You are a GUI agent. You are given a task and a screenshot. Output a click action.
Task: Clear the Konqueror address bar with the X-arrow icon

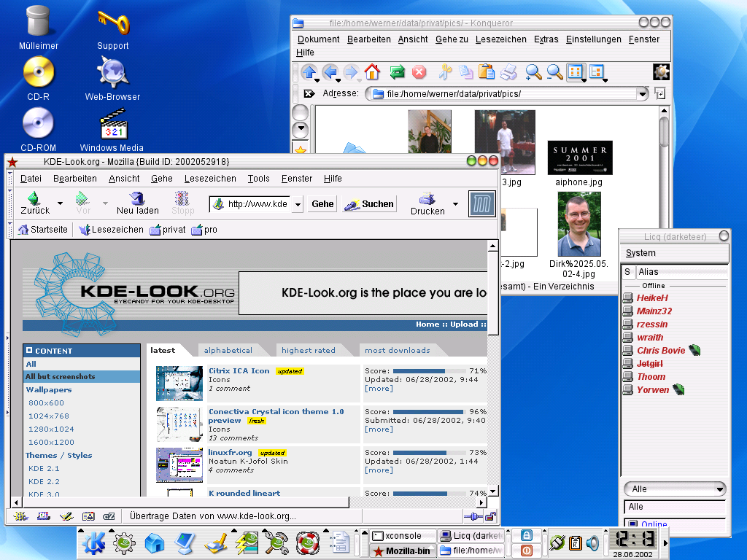click(x=309, y=94)
